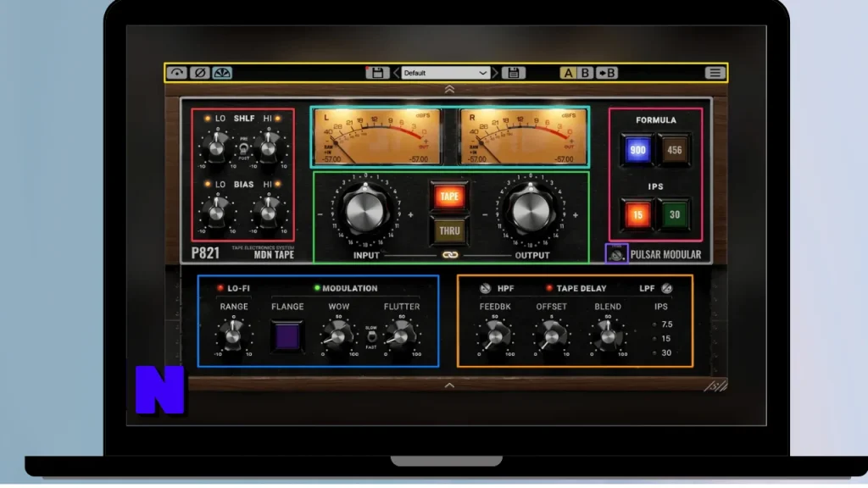Click the OFFSET knob

pos(551,335)
